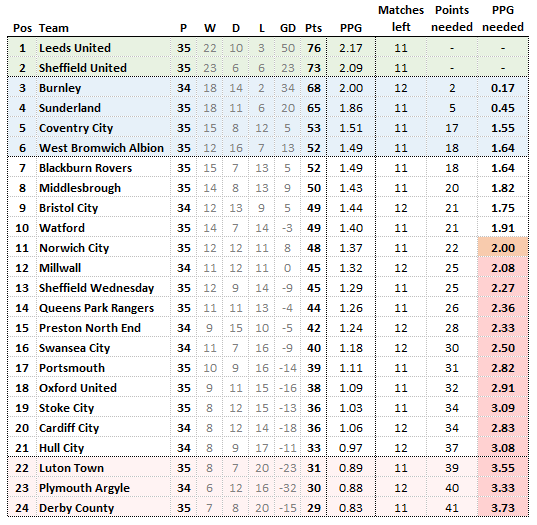Viewport: 537px width, 525px height.
Task: Select Burnley's points needed cell
Action: 452,88
